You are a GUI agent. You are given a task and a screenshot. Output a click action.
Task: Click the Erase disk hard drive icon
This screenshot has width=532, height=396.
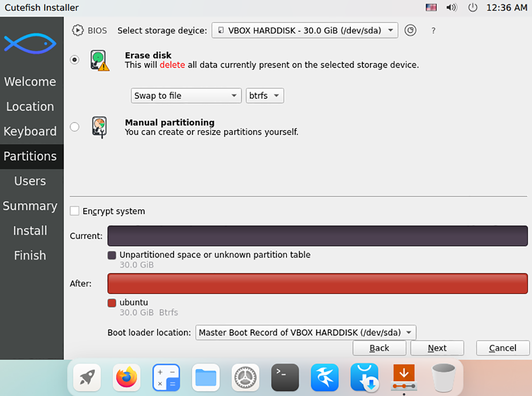click(100, 60)
